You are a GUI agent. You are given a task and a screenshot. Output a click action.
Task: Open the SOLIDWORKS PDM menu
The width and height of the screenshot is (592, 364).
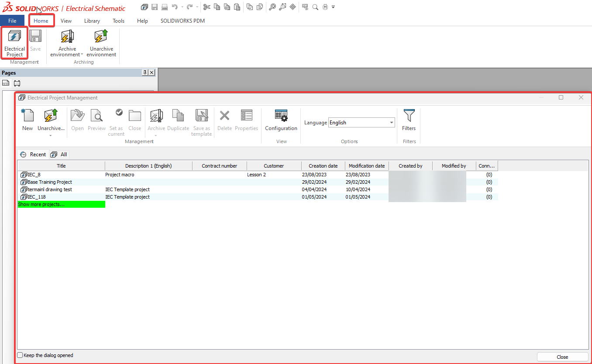coord(182,21)
